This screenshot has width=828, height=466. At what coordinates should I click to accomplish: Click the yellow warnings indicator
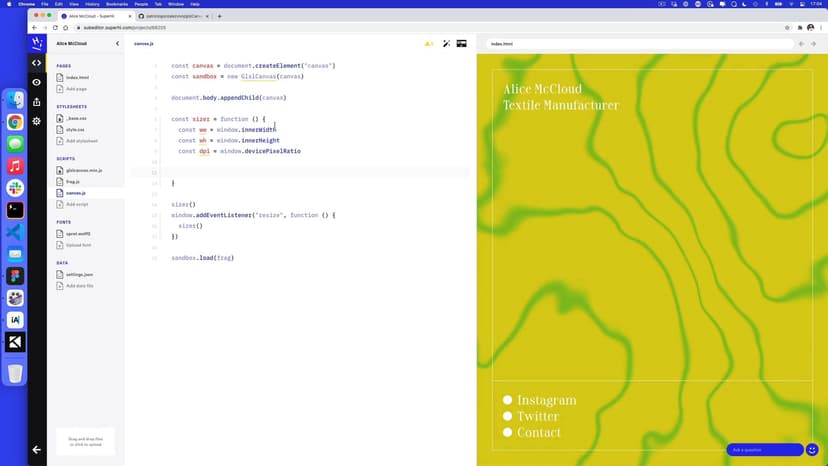pos(429,44)
